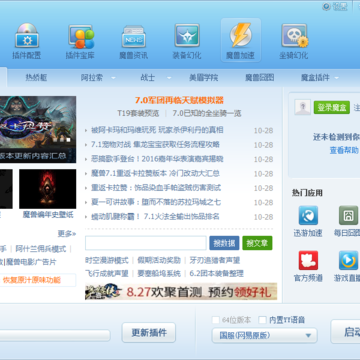
Task: Open the 飞行成就声望 keyword link
Action: pyautogui.click(x=107, y=273)
